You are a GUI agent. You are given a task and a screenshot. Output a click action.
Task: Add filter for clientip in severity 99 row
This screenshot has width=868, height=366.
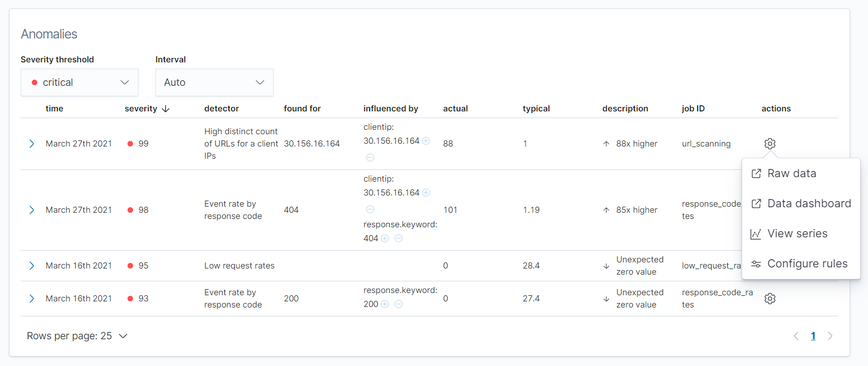click(x=426, y=141)
